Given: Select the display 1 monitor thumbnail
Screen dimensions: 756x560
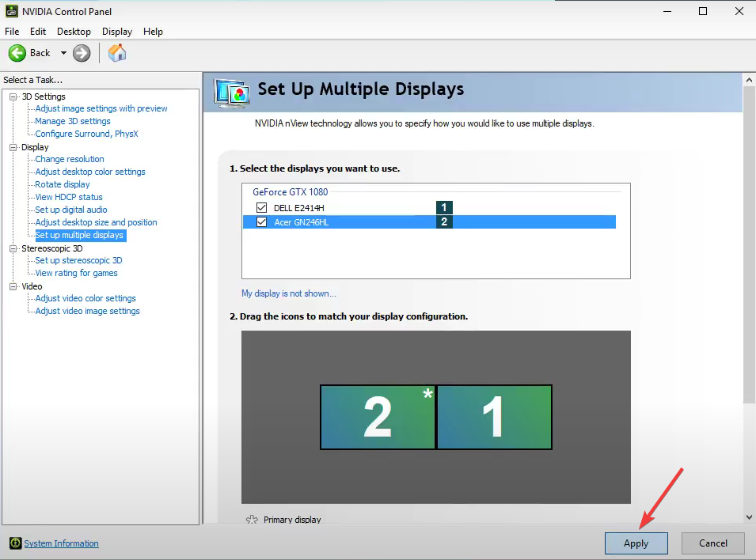Looking at the screenshot, I should (494, 418).
